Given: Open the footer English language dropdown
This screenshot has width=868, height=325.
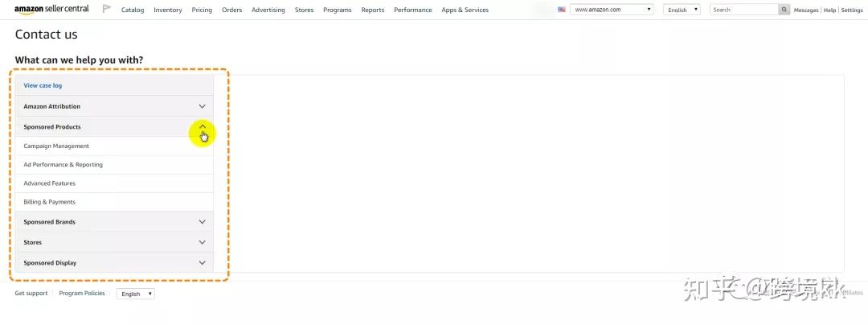Looking at the screenshot, I should tap(136, 294).
